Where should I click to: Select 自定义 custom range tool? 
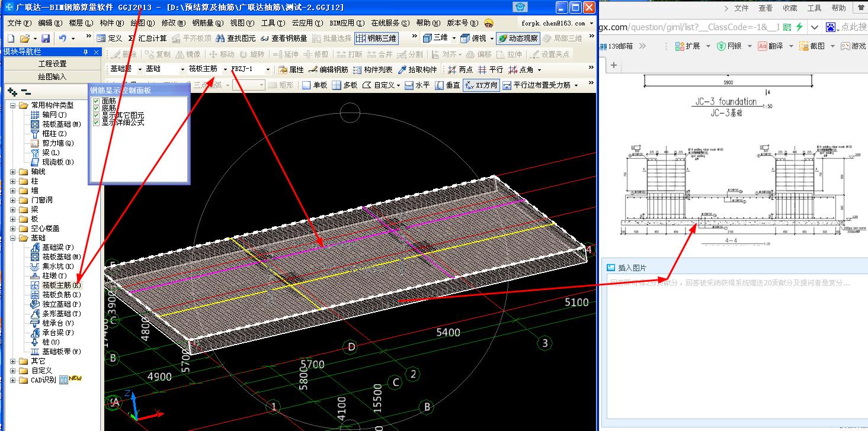[x=379, y=85]
